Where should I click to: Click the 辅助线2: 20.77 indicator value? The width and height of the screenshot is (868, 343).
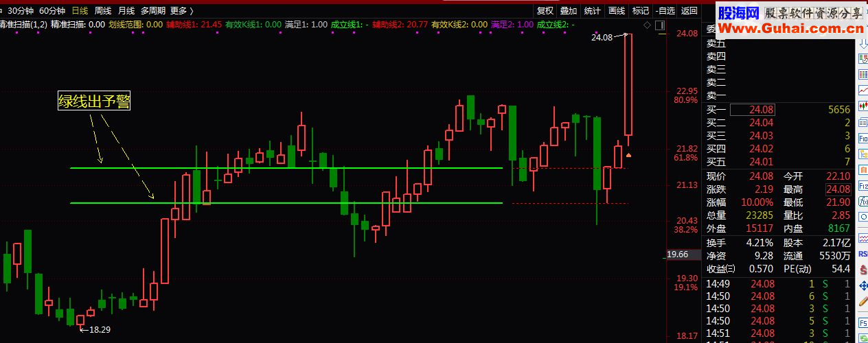coord(400,24)
